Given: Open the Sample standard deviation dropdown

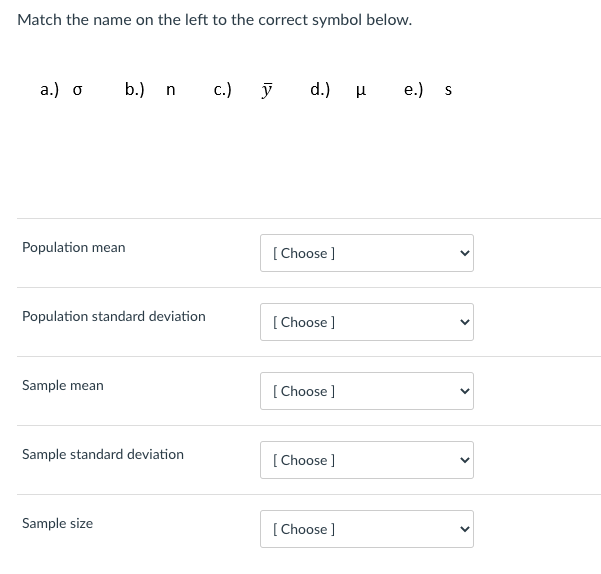Looking at the screenshot, I should click(366, 460).
